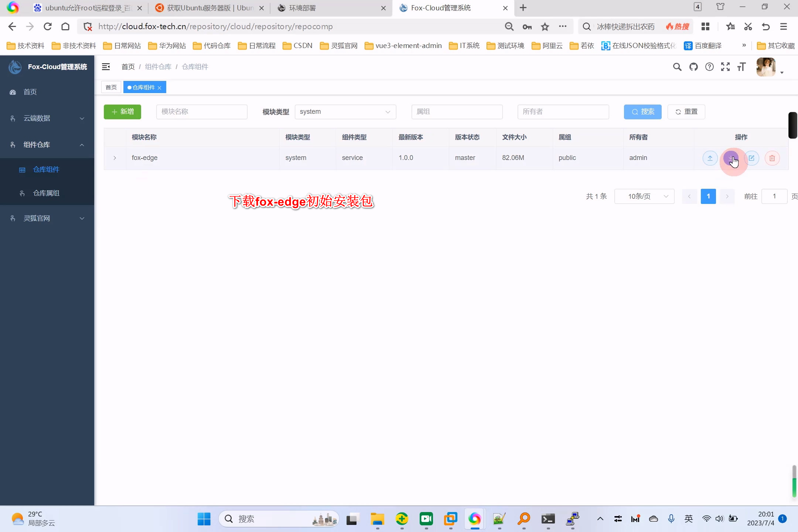
Task: Click the help question mark icon
Action: [709, 67]
